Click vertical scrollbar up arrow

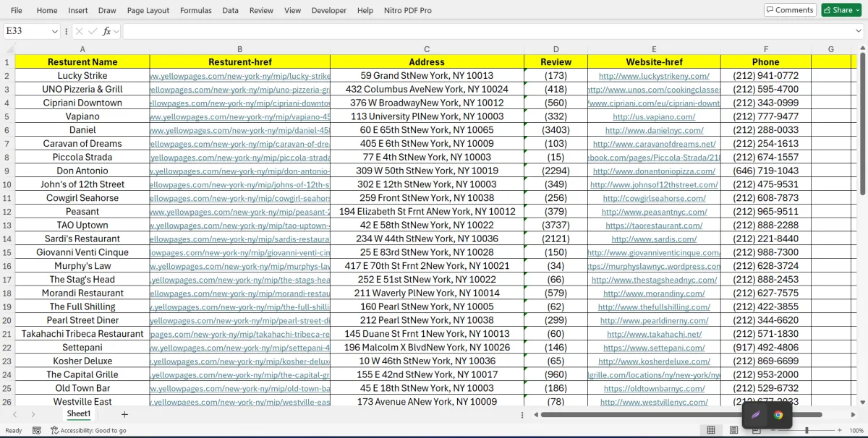coord(861,48)
